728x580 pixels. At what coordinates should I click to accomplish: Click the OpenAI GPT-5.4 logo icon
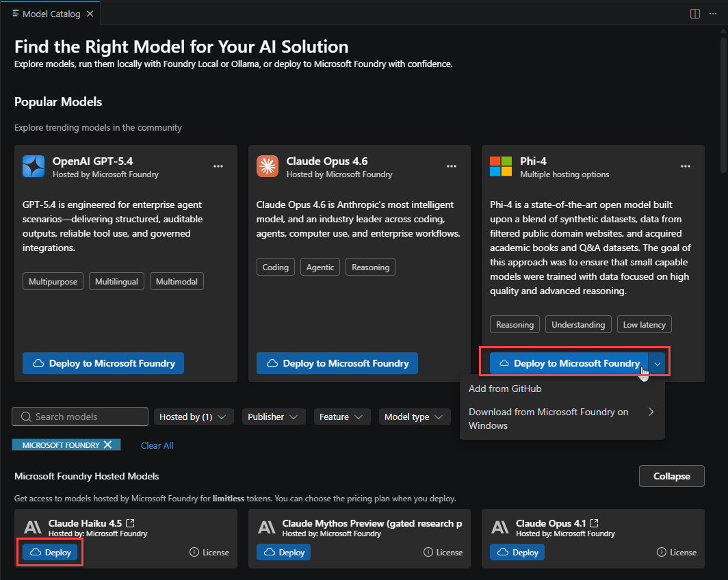click(x=34, y=166)
